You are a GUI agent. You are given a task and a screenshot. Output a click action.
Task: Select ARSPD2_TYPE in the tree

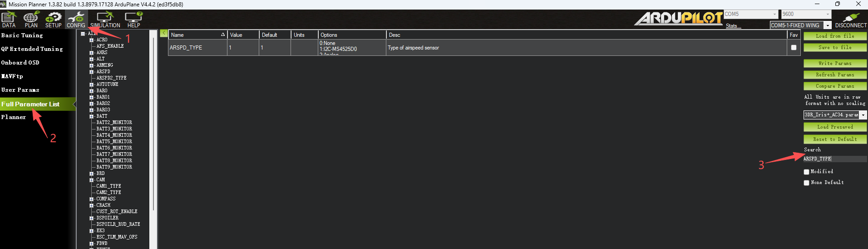[x=111, y=78]
